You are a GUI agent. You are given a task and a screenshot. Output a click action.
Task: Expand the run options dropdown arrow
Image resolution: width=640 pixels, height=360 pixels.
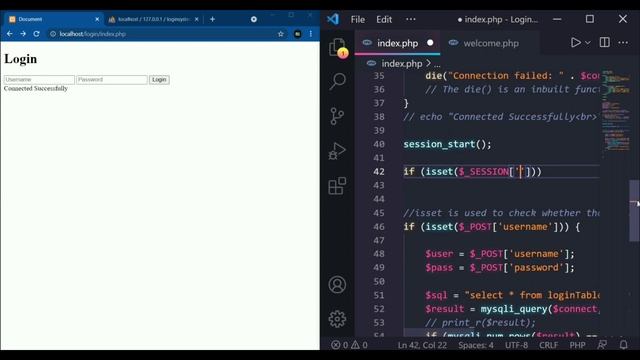(588, 43)
